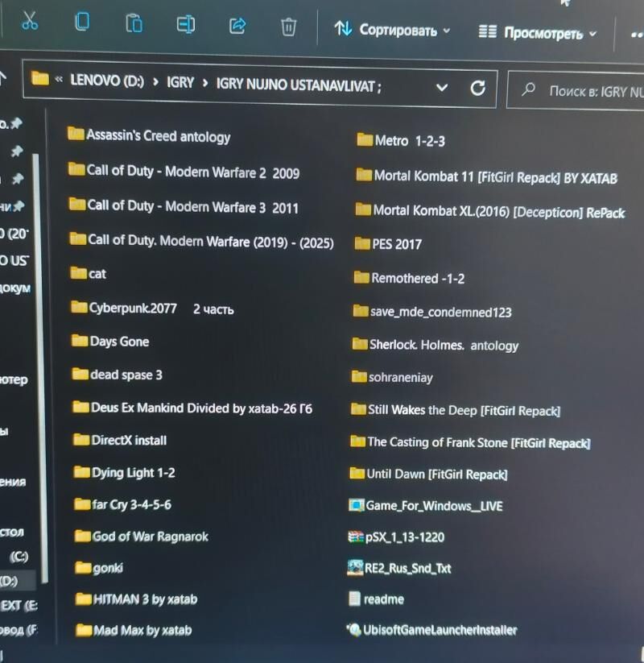Select the gonki folder

(99, 568)
